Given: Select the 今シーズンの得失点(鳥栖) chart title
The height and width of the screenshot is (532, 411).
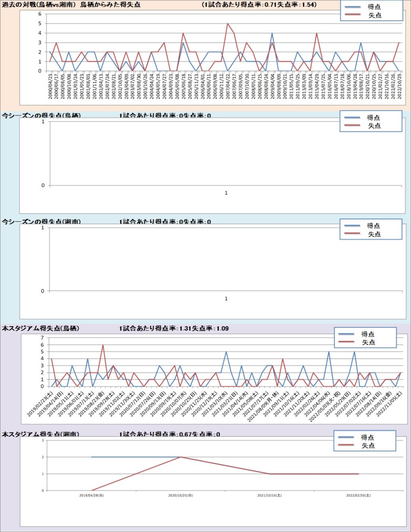Looking at the screenshot, I should click(x=41, y=116).
